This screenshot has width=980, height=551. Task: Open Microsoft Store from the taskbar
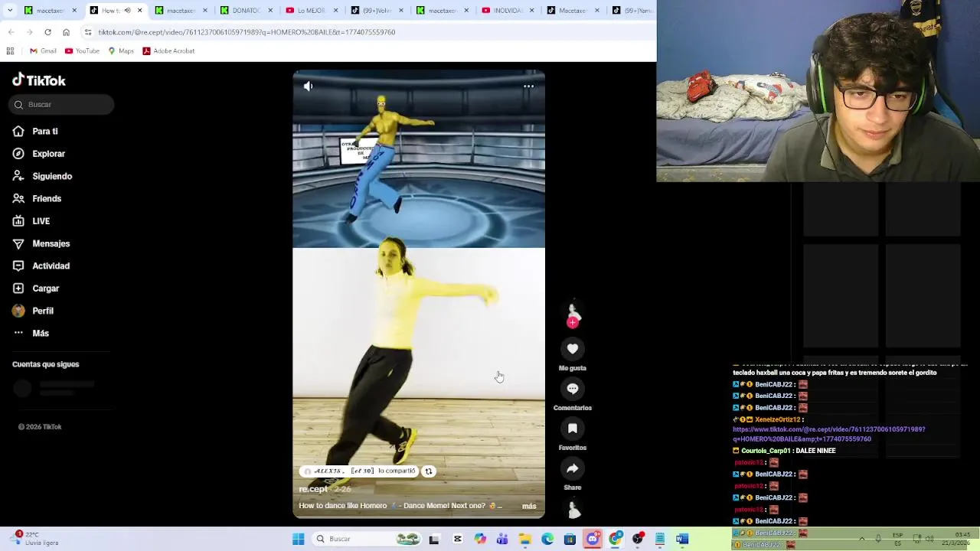pyautogui.click(x=570, y=540)
